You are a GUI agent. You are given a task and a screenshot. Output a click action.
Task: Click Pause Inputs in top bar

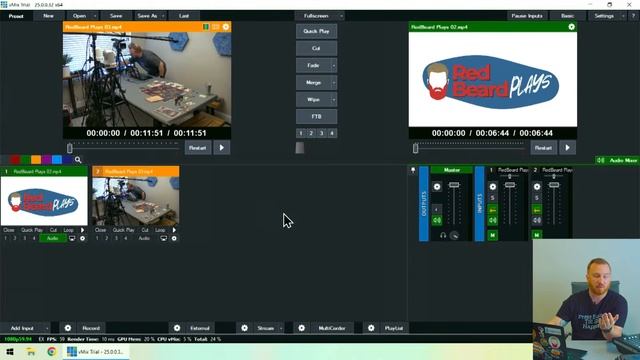(x=527, y=16)
